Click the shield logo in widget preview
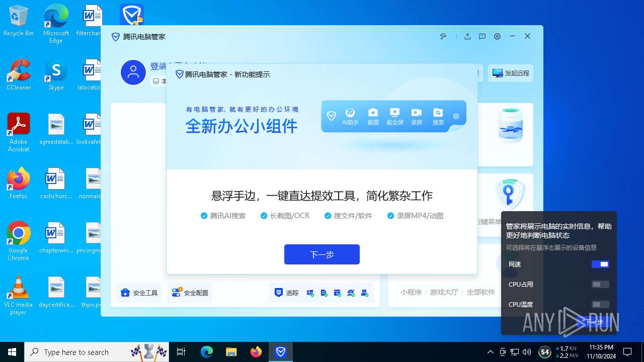The image size is (644, 362). point(331,116)
